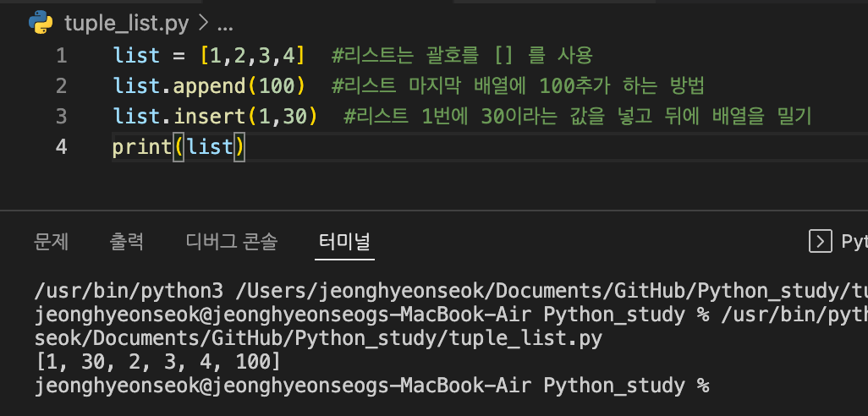This screenshot has width=868, height=416.
Task: Switch to the 문제 panel tab
Action: [x=51, y=242]
